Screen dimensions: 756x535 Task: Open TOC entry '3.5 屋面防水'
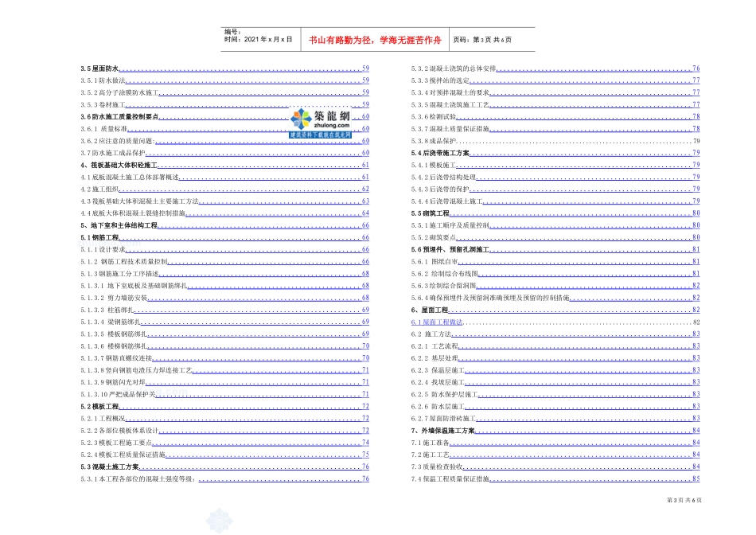tap(224, 68)
